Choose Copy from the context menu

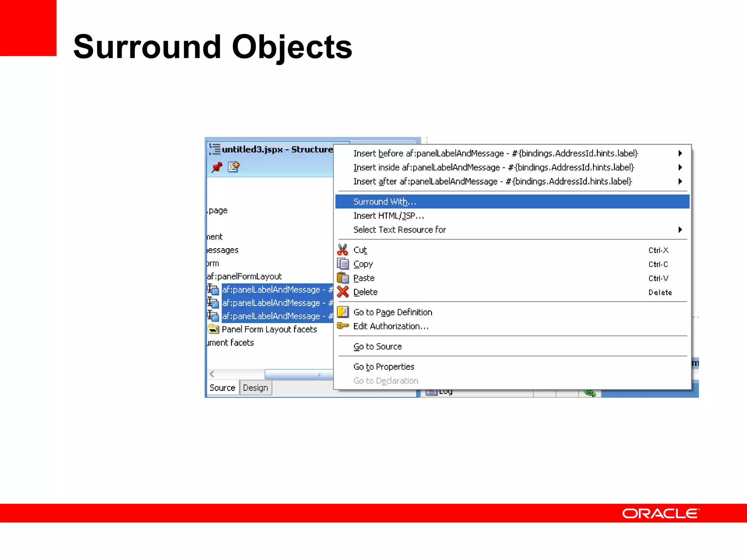pos(512,264)
